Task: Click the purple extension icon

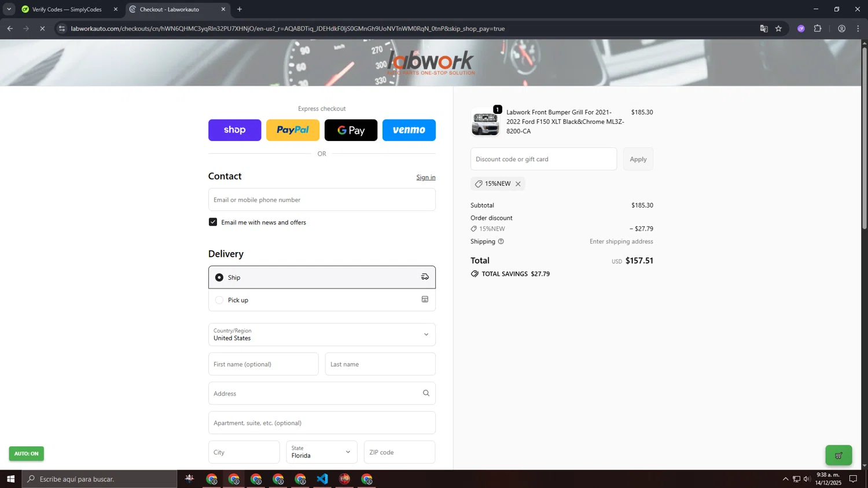Action: pos(801,28)
